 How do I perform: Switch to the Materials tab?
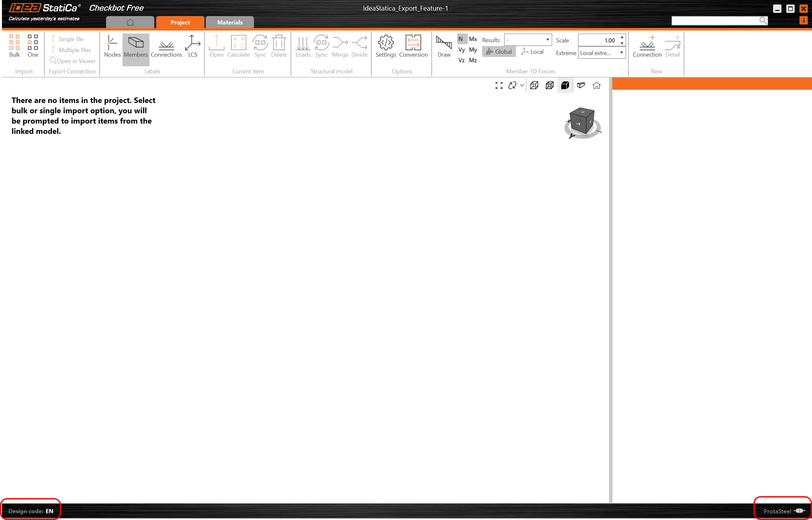coord(230,22)
